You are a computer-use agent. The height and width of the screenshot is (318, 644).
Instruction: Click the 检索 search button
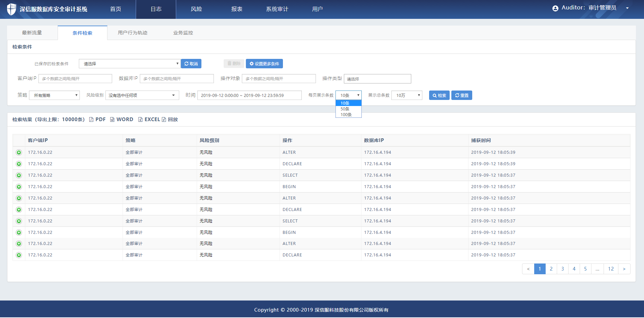click(x=439, y=96)
